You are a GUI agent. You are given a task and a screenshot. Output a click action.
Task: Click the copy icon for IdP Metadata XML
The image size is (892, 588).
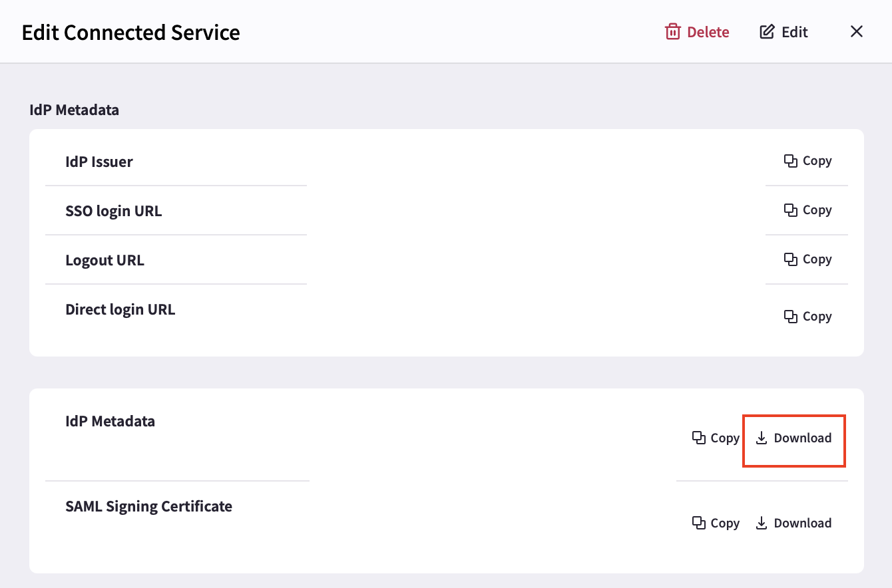(x=699, y=438)
